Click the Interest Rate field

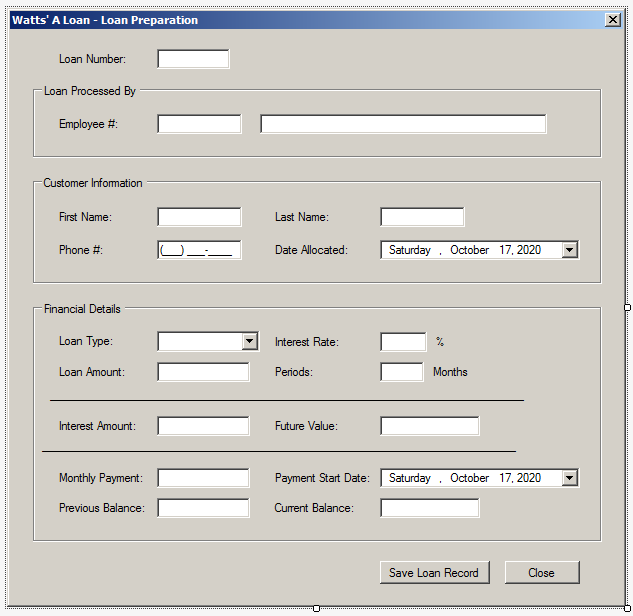tap(403, 342)
